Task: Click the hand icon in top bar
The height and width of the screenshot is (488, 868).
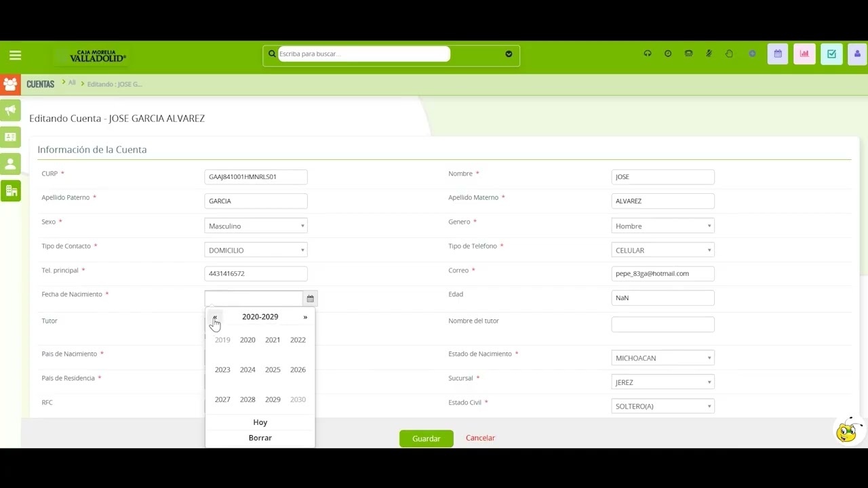Action: pos(729,54)
